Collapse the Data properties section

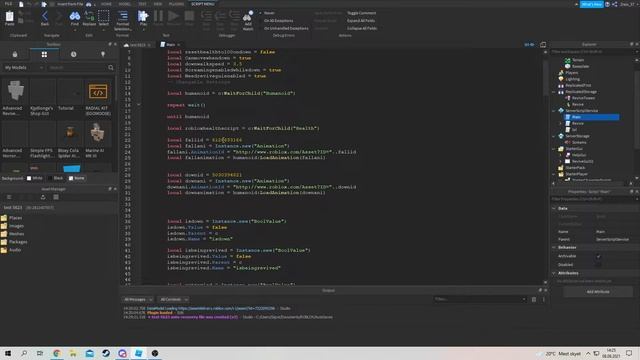pos(554,208)
